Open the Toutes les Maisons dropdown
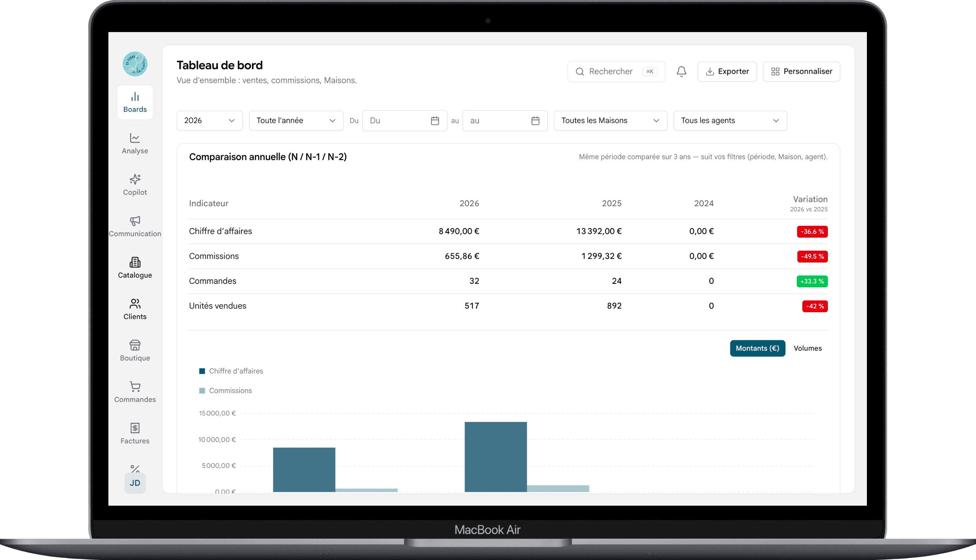This screenshot has height=560, width=976. pyautogui.click(x=610, y=121)
